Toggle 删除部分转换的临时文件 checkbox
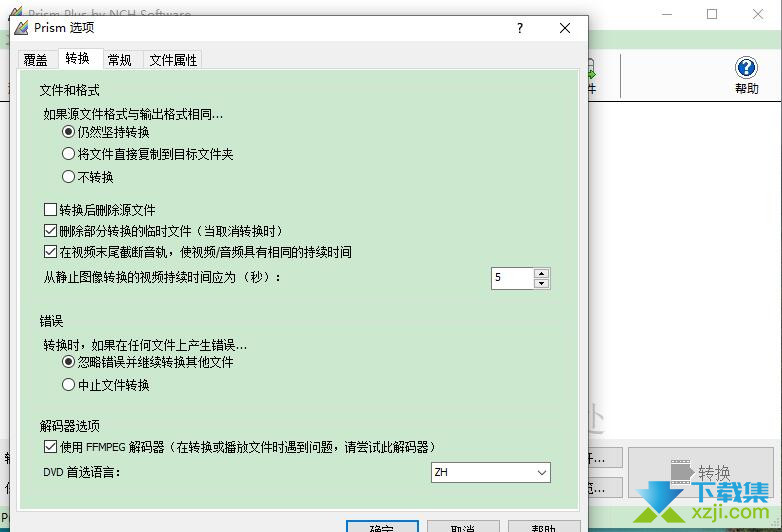 tap(164, 231)
